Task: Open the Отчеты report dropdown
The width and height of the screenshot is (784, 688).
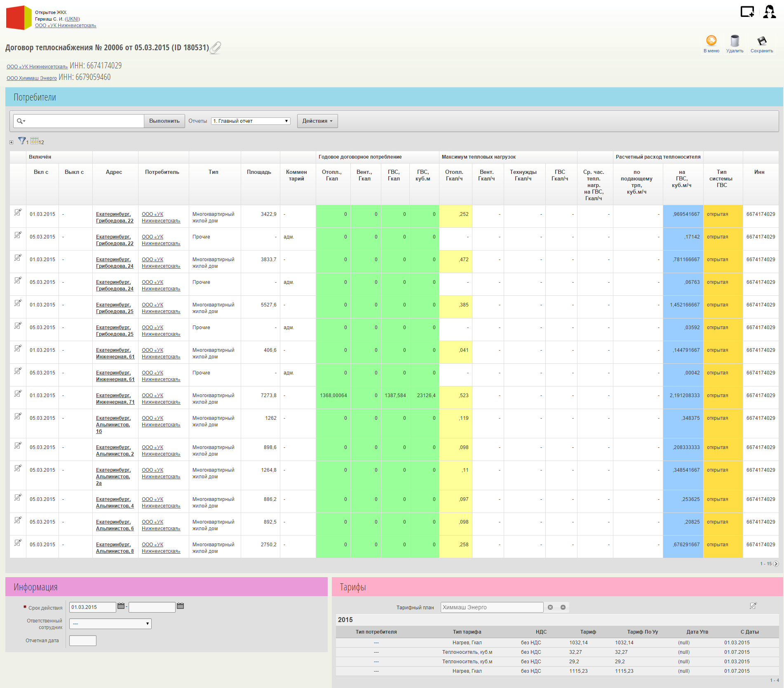Action: pos(251,121)
